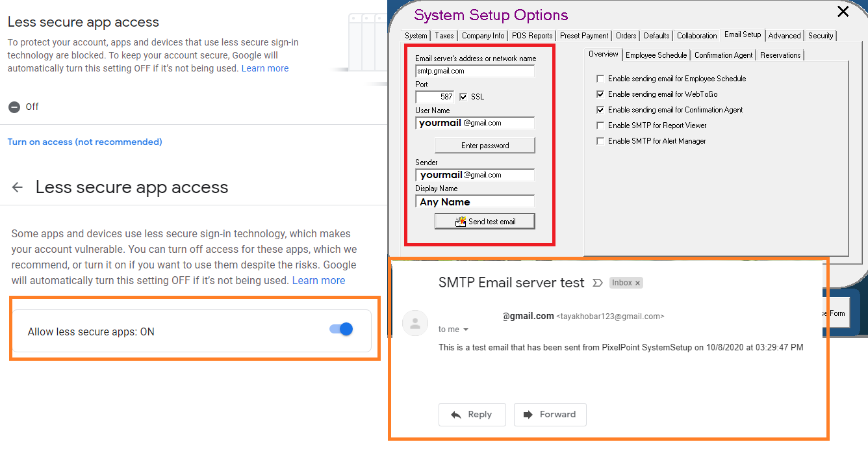Forward the SMTP test email

[550, 415]
